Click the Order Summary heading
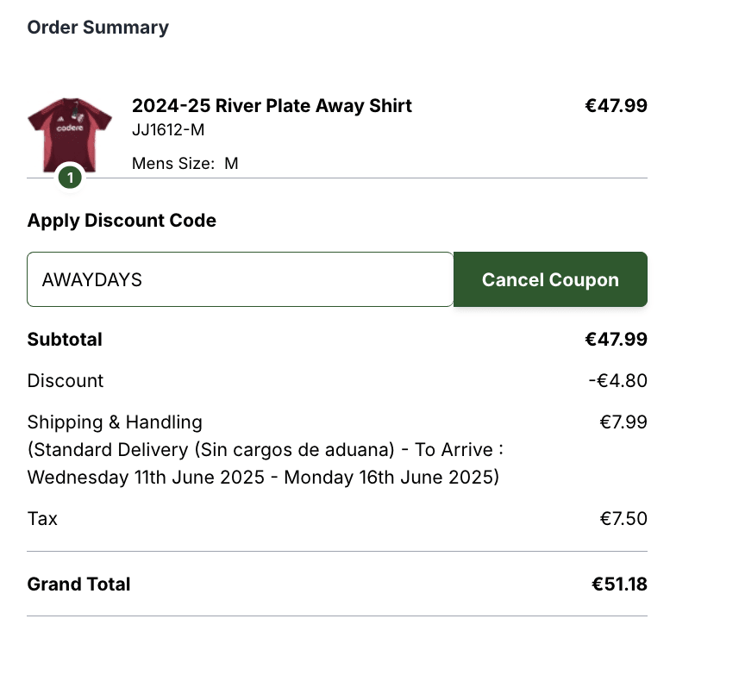 point(97,28)
